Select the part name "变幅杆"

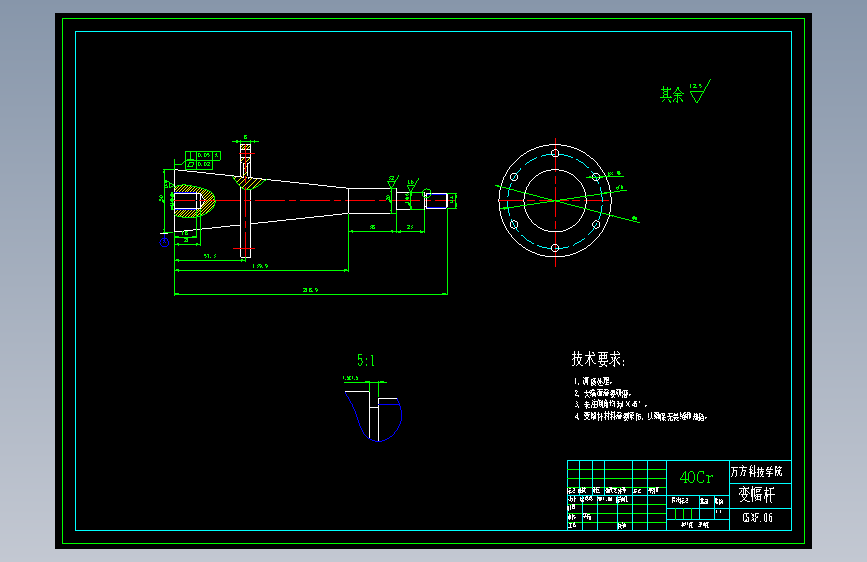(x=756, y=494)
